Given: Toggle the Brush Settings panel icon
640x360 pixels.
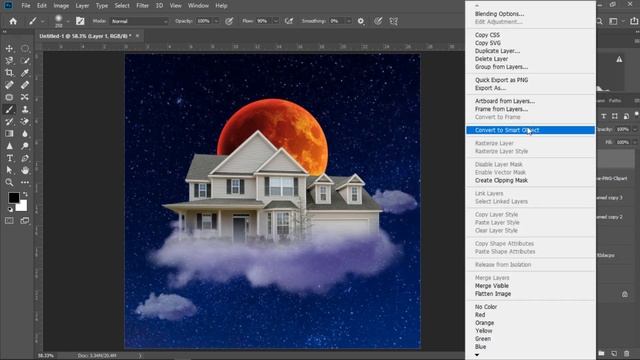Looking at the screenshot, I should tap(80, 21).
